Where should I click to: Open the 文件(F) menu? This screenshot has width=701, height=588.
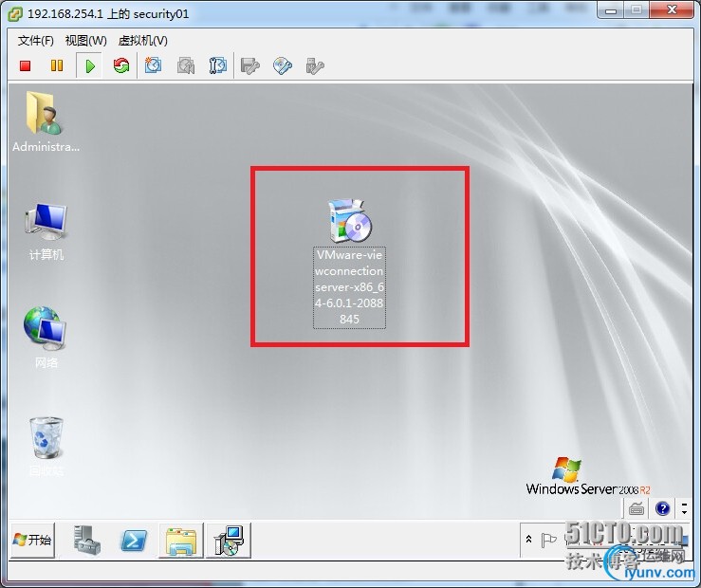coord(36,41)
